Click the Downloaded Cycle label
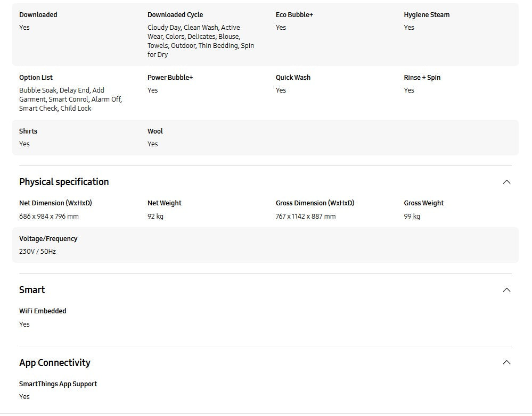 pyautogui.click(x=175, y=15)
